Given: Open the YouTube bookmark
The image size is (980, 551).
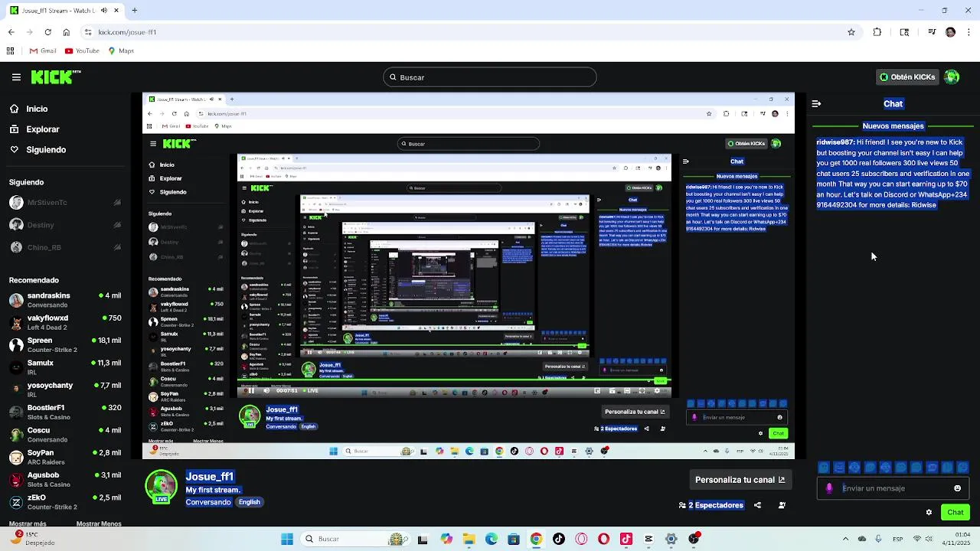Looking at the screenshot, I should click(x=82, y=51).
